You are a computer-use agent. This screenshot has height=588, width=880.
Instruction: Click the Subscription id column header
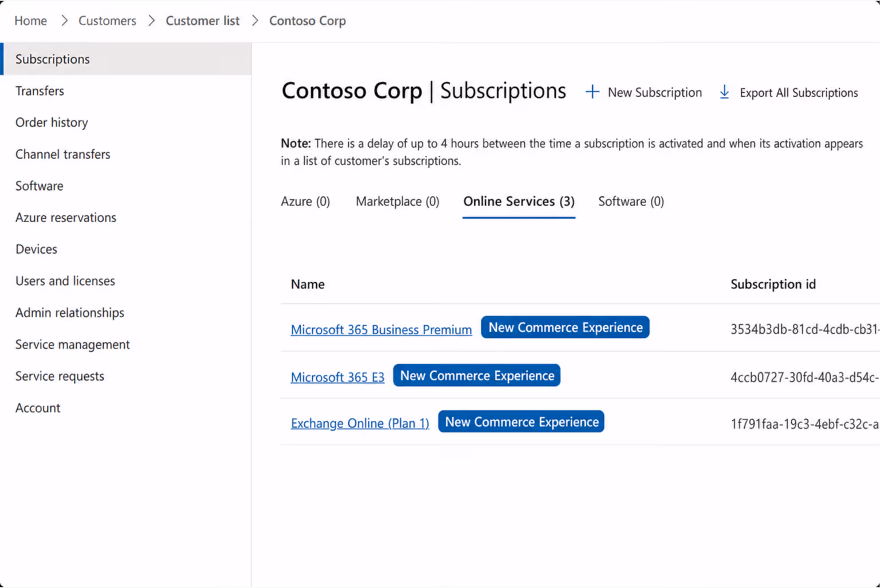[x=773, y=285]
